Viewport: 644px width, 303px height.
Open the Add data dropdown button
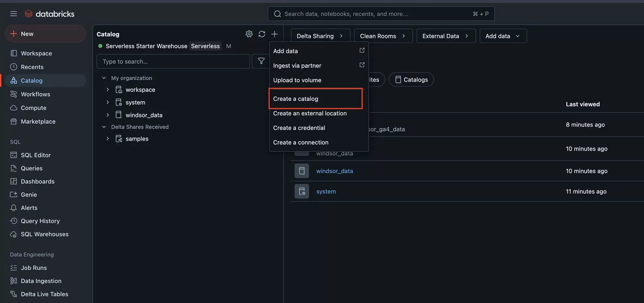click(x=503, y=36)
